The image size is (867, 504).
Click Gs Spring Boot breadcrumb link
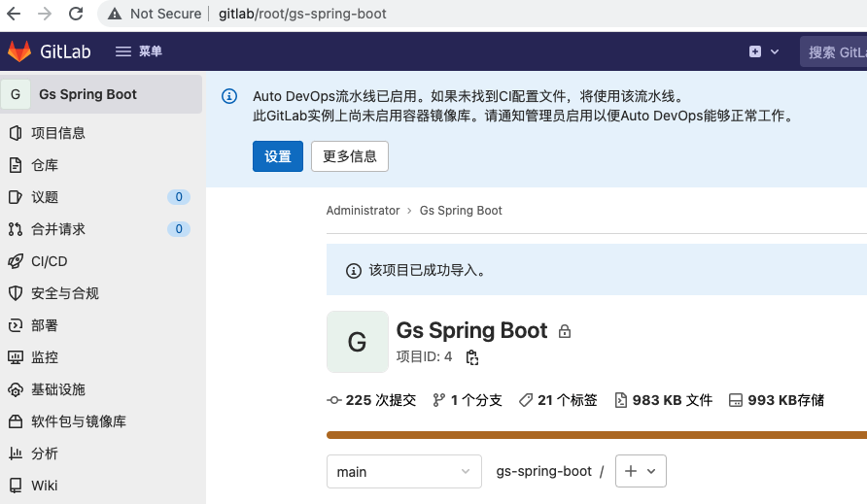(x=461, y=211)
